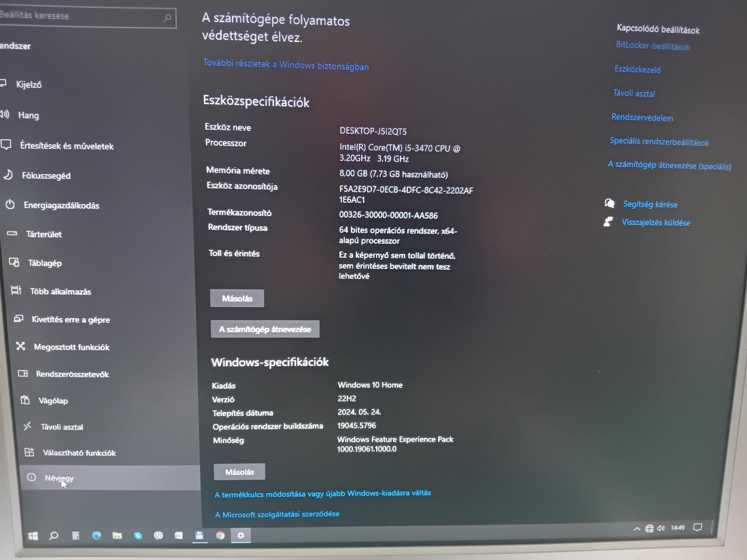Click the build number 19045.5796
This screenshot has width=747, height=560.
pyautogui.click(x=357, y=426)
